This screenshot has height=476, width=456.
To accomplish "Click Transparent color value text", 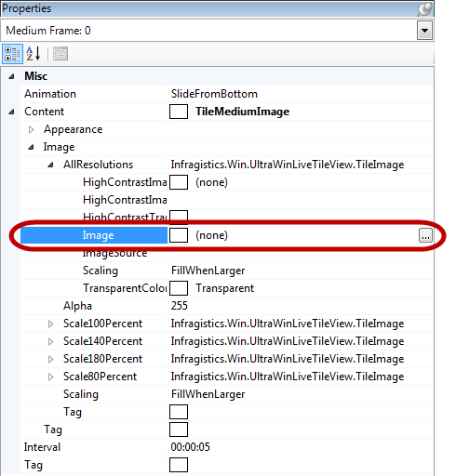I will (224, 288).
